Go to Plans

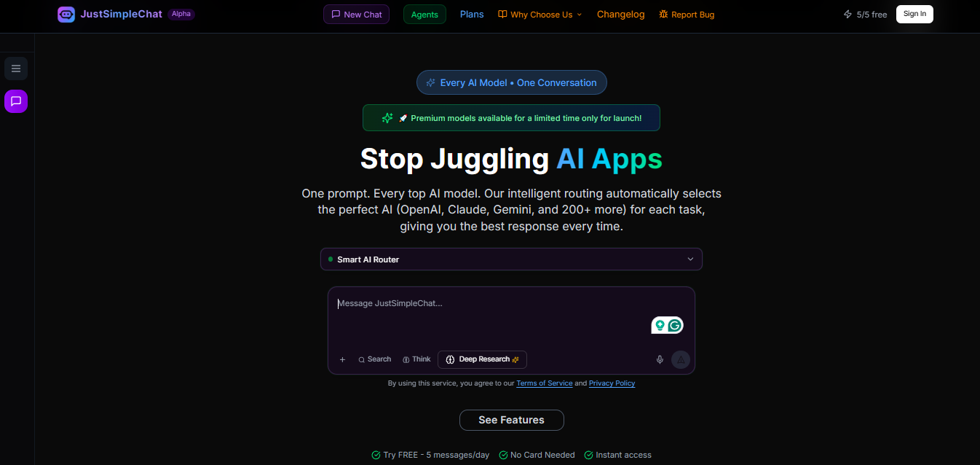tap(472, 14)
